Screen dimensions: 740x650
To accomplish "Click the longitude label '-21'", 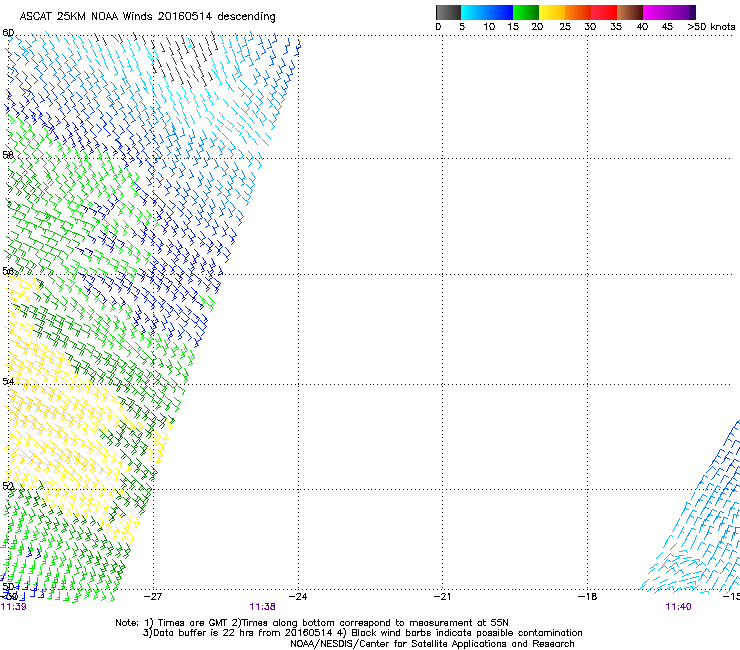I will click(x=442, y=597).
